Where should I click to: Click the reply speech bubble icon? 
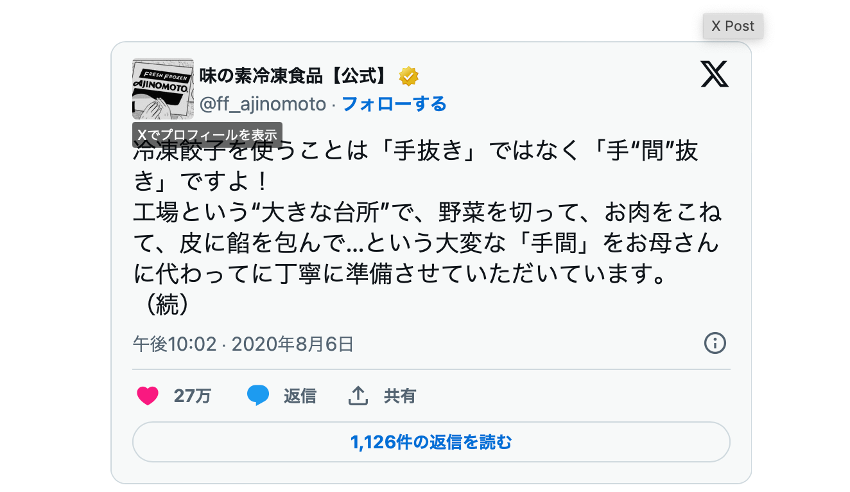pyautogui.click(x=258, y=396)
